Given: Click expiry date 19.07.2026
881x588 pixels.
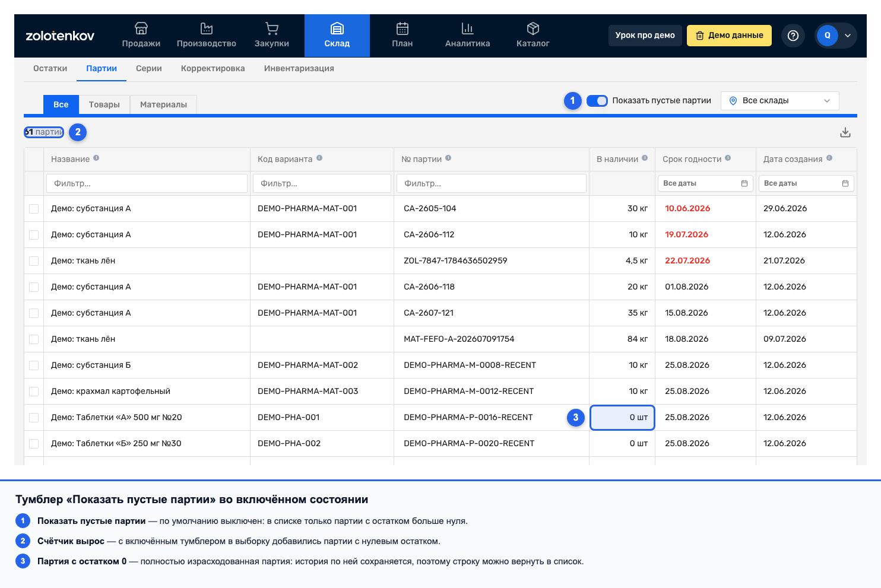Looking at the screenshot, I should pyautogui.click(x=687, y=235).
